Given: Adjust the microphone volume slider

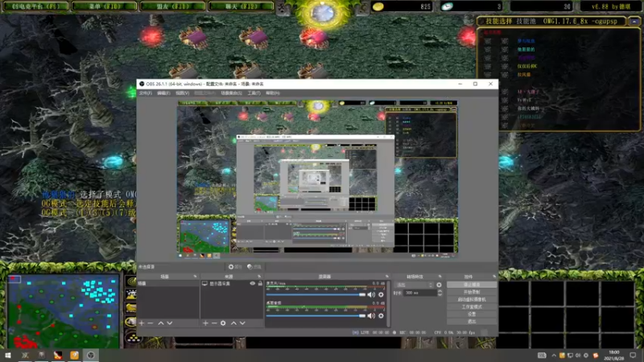Looking at the screenshot, I should (316, 294).
